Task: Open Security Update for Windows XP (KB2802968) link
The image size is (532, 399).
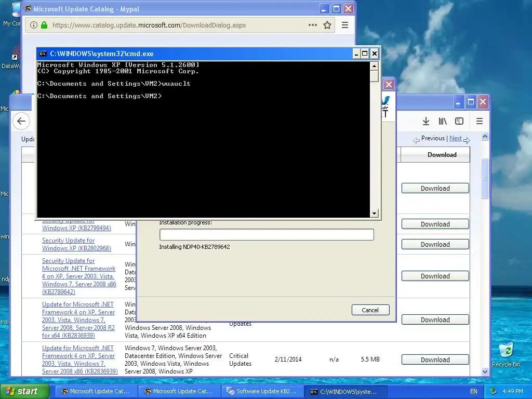Action: 76,244
